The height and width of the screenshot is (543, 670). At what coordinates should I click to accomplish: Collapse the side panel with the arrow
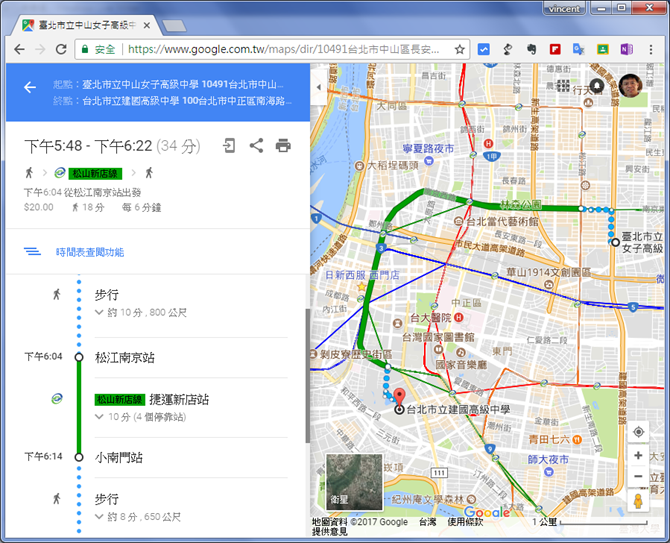pyautogui.click(x=319, y=87)
